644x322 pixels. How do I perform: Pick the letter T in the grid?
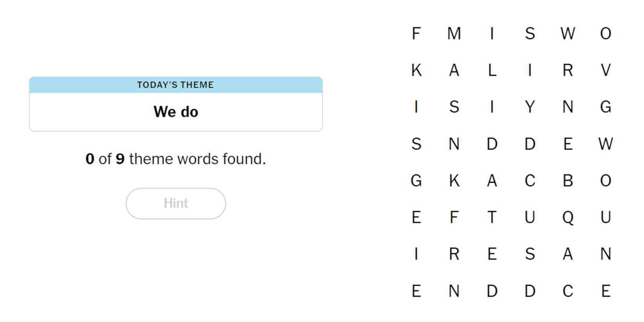click(492, 217)
